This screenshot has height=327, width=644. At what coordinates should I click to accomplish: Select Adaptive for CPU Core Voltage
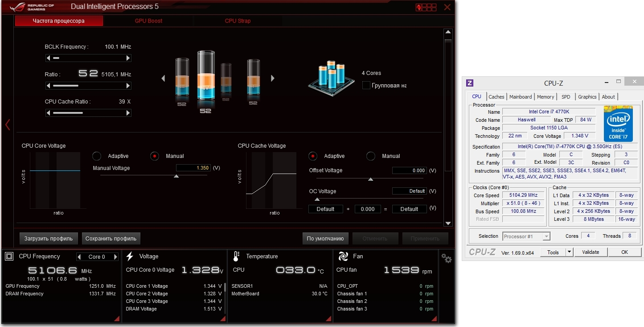[97, 156]
